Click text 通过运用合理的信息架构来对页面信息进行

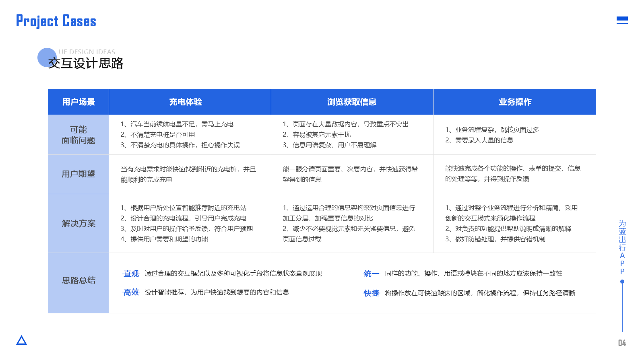click(x=354, y=208)
